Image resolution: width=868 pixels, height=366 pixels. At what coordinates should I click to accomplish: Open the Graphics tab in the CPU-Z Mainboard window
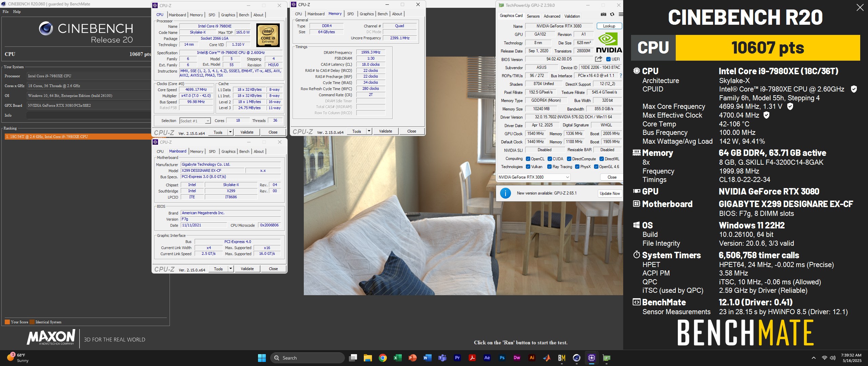(228, 151)
